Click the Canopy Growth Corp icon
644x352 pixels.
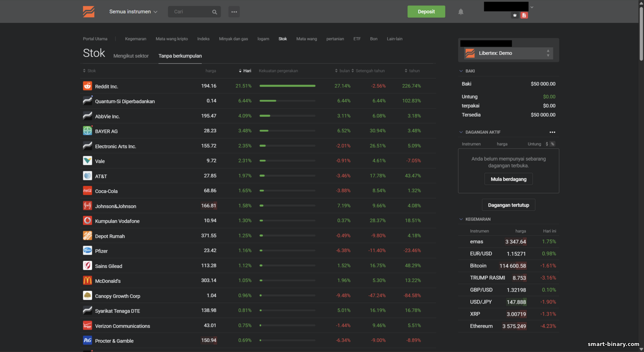(88, 295)
